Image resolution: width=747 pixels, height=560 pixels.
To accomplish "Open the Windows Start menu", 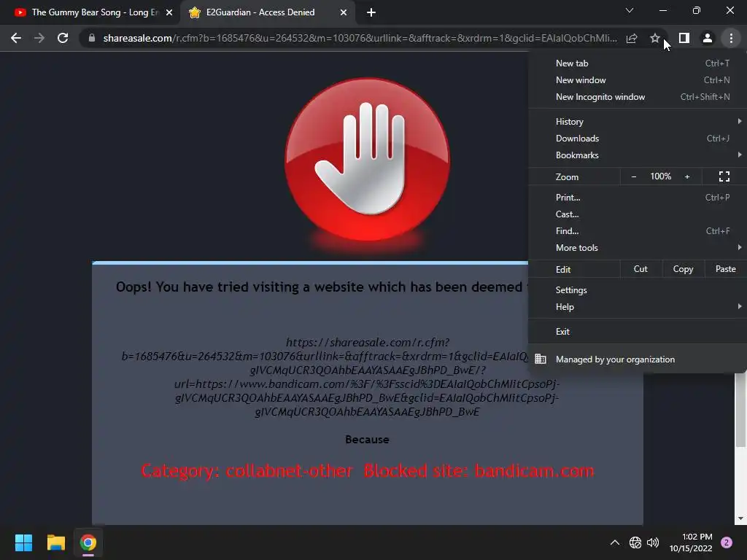I will (x=23, y=542).
